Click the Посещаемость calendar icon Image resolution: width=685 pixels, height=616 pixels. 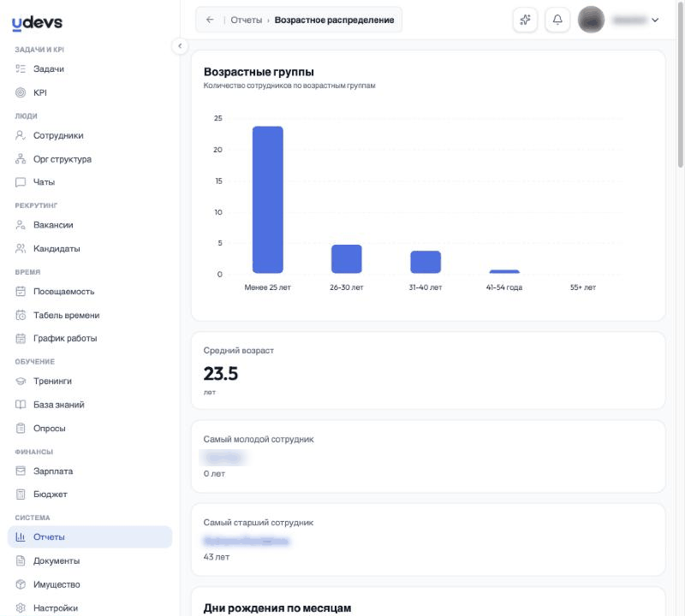tap(21, 291)
